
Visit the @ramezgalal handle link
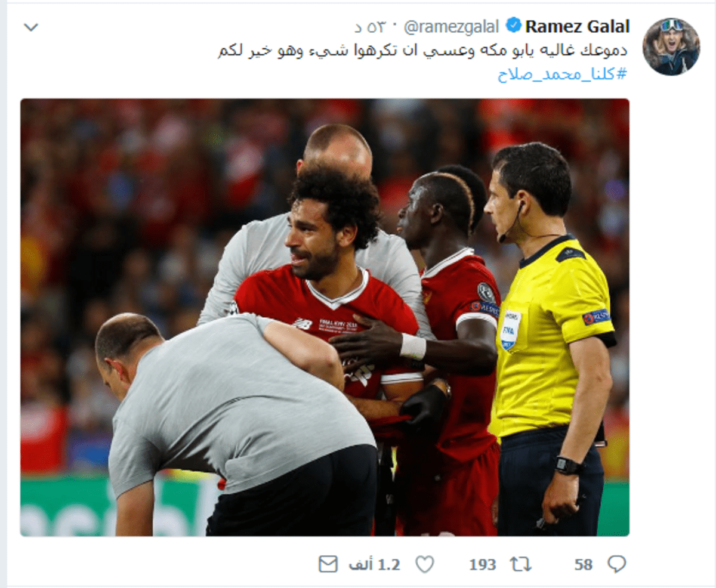[x=451, y=27]
